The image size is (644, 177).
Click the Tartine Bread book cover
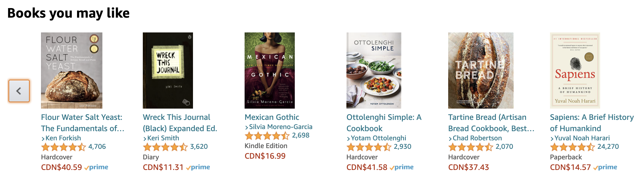tap(480, 71)
